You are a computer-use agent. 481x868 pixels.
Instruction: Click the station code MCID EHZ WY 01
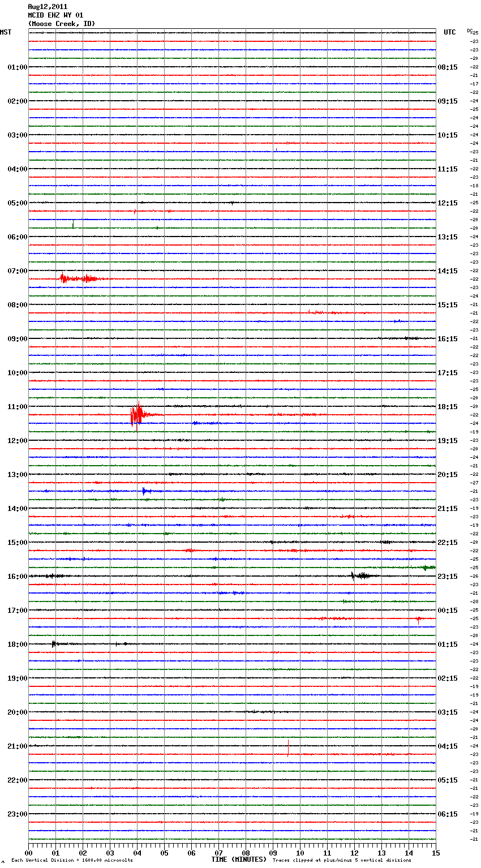55,15
